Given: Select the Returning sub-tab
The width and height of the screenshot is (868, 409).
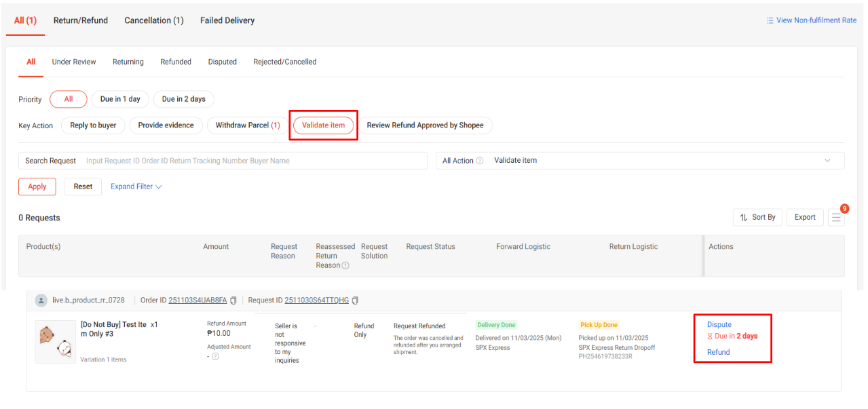Looking at the screenshot, I should [128, 62].
